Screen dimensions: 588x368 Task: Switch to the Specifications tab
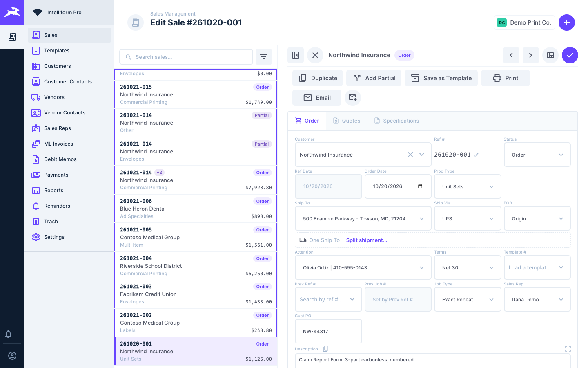(396, 121)
